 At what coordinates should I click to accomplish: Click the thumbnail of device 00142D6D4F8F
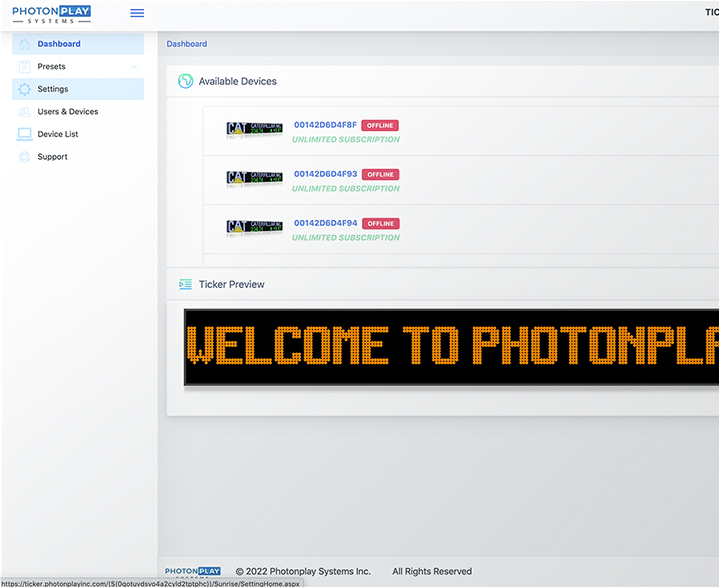tap(254, 129)
